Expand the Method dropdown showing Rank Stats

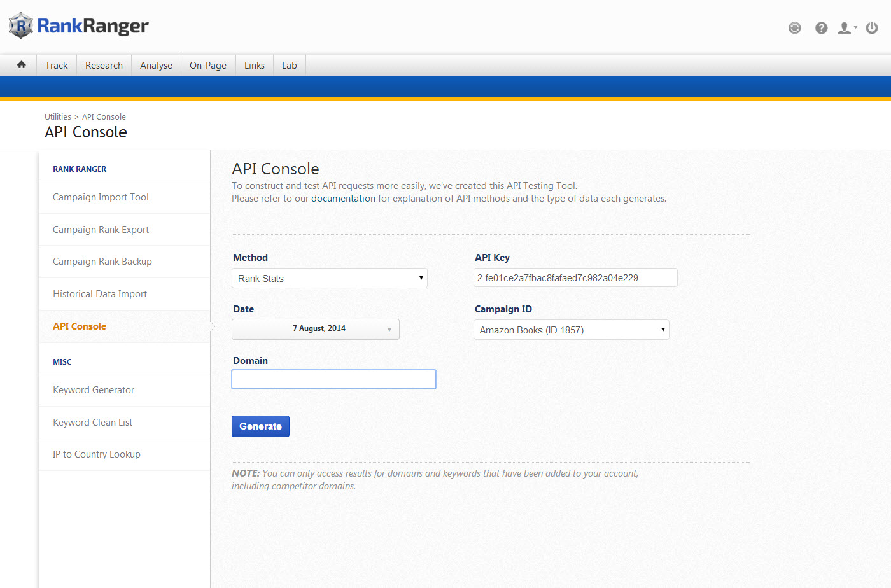(x=329, y=278)
